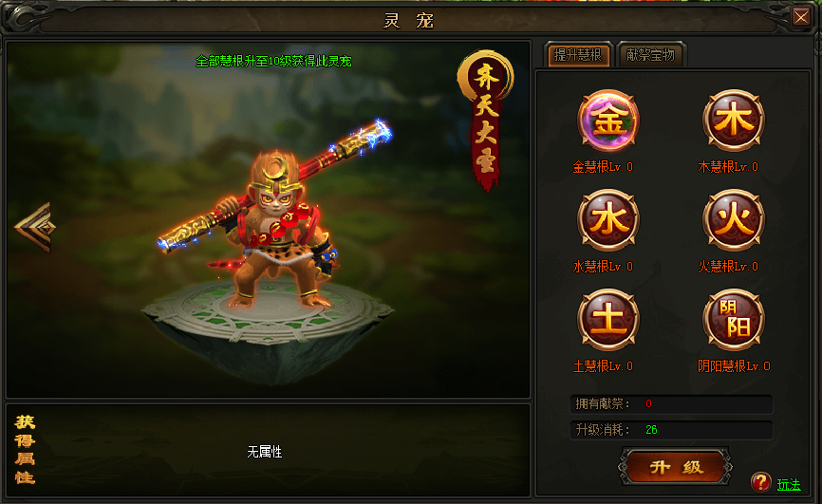This screenshot has height=504, width=822.
Task: Click the 拥有献祭 value field
Action: tap(671, 403)
